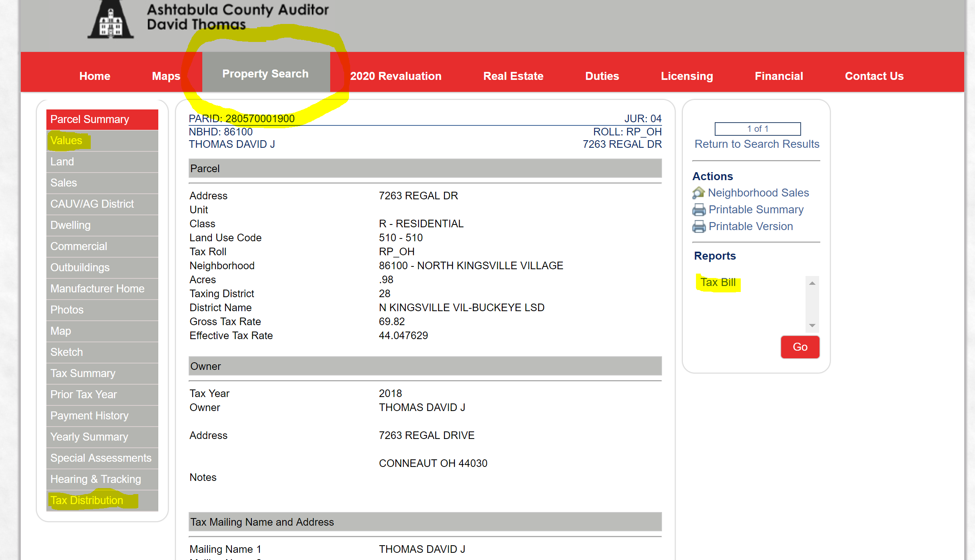The width and height of the screenshot is (975, 560).
Task: Open the Contact Us page
Action: click(x=874, y=76)
